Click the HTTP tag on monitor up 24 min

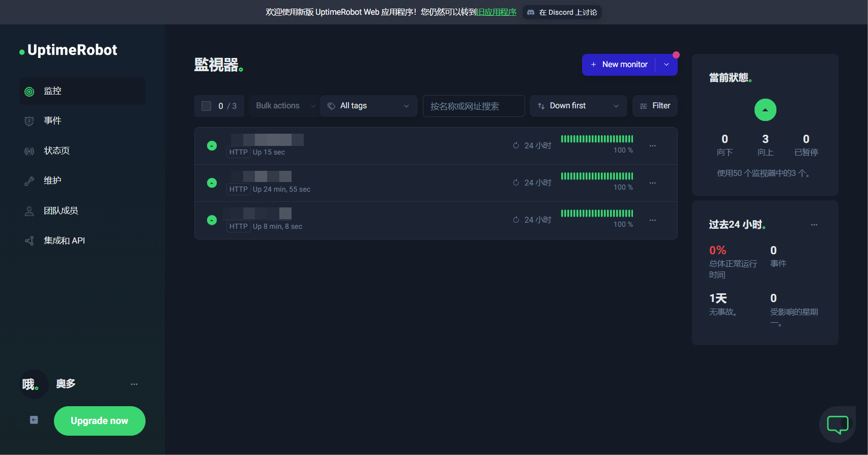239,190
